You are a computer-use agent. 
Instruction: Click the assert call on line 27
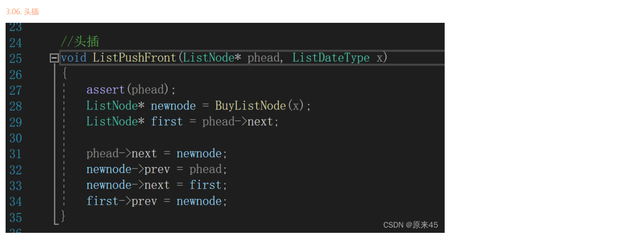(105, 90)
